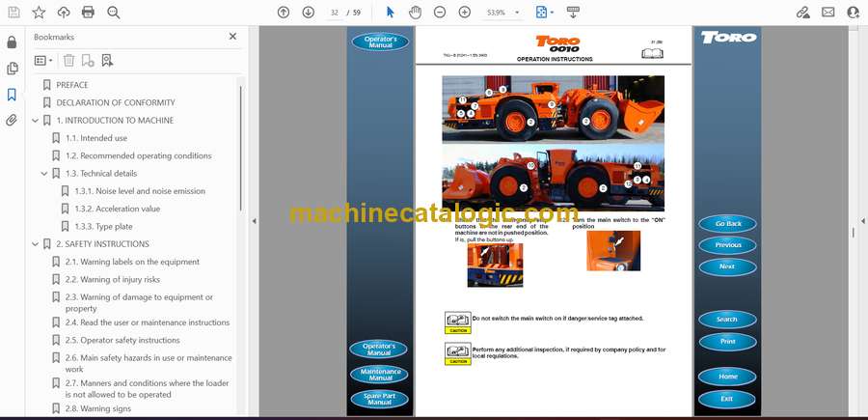The height and width of the screenshot is (420, 868).
Task: Open find text via the magnifier icon
Action: (114, 13)
